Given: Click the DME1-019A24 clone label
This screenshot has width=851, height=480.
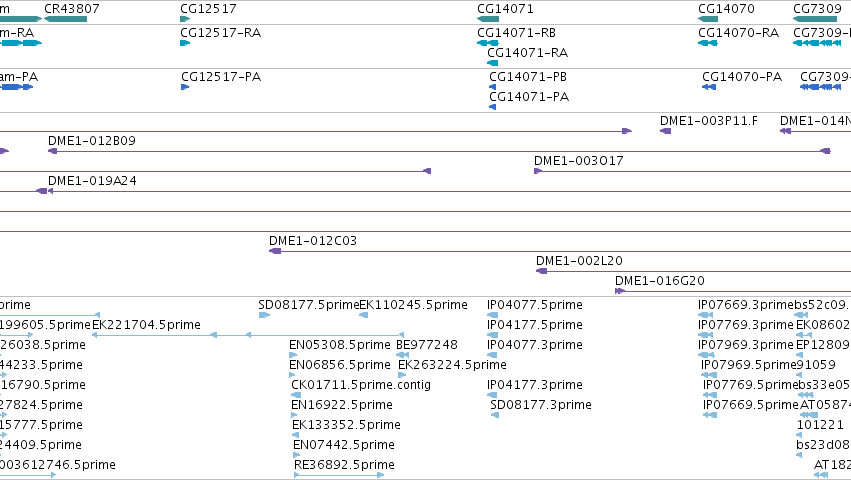Looking at the screenshot, I should click(x=92, y=181).
